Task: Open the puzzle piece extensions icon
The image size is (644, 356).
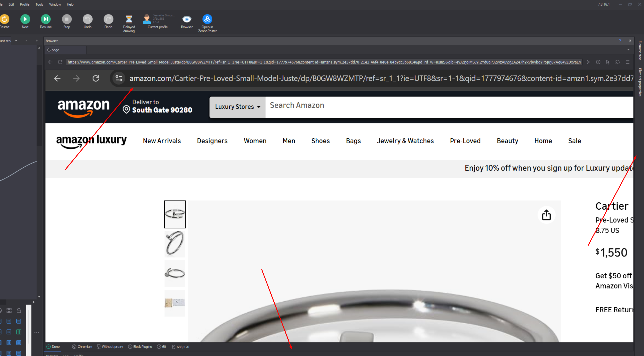Action: pyautogui.click(x=618, y=62)
